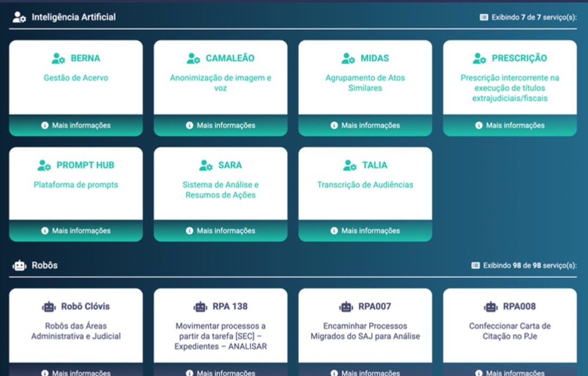588x376 pixels.
Task: Click the Robôs section header robot icon
Action: pos(19,266)
